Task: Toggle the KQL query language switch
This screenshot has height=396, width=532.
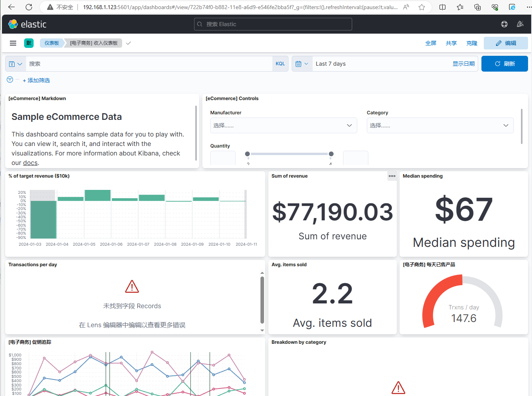Action: coord(280,64)
